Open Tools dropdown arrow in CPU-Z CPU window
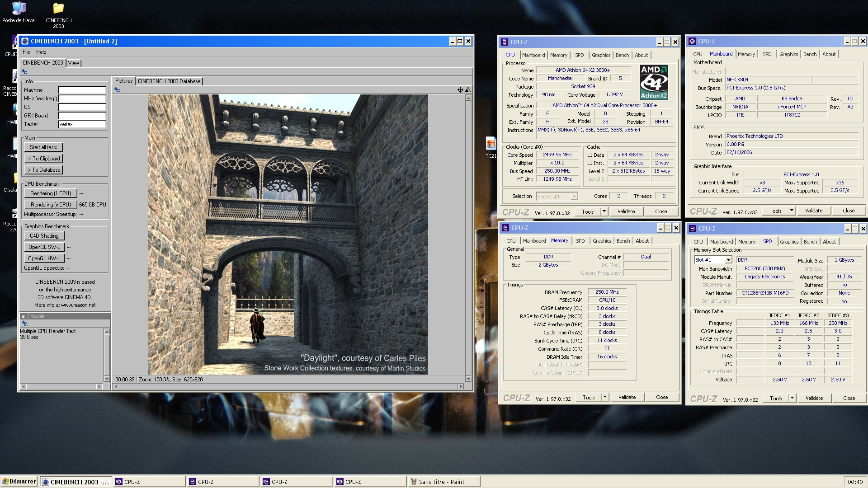 point(604,211)
